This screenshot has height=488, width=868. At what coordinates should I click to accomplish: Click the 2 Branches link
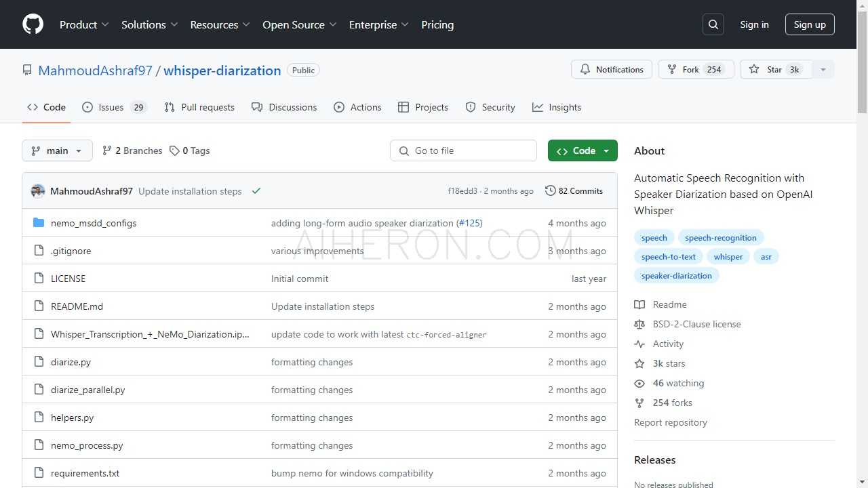[132, 150]
